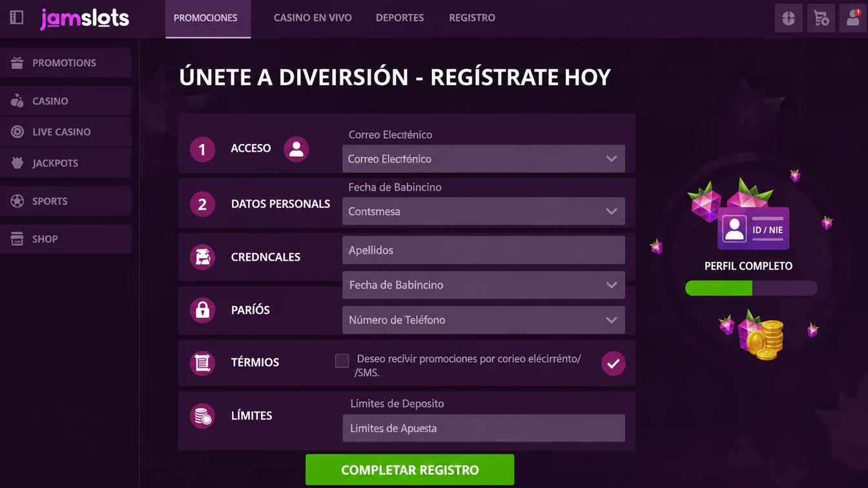Select Casino in the sidebar
Screen dimensions: 868x488
pos(65,101)
